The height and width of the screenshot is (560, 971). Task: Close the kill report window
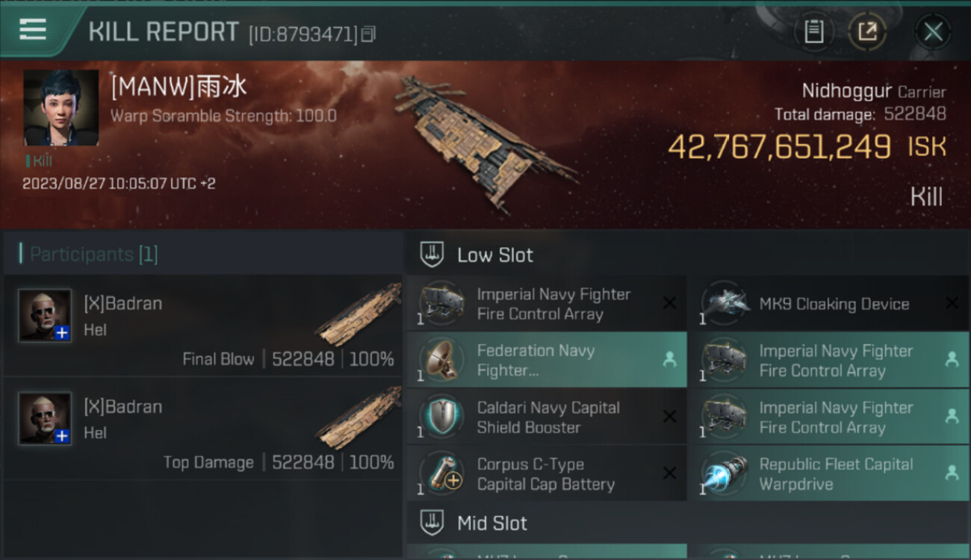(933, 31)
